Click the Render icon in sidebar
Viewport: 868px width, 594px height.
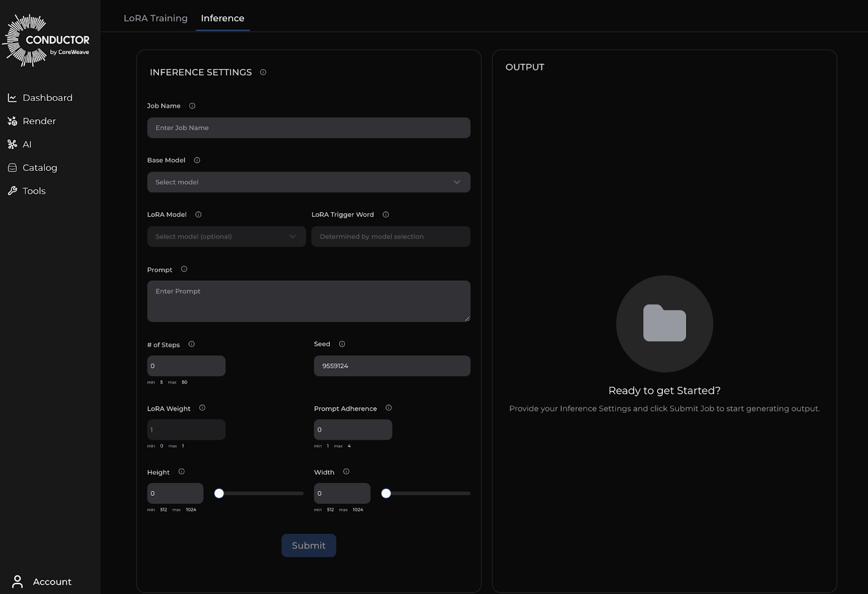click(12, 121)
